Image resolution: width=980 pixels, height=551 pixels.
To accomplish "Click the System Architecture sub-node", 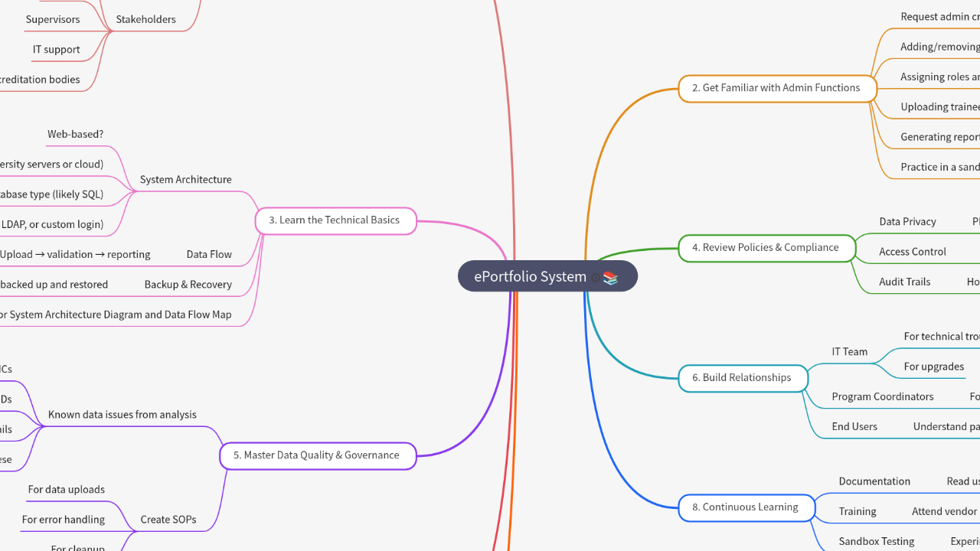I will tap(185, 179).
